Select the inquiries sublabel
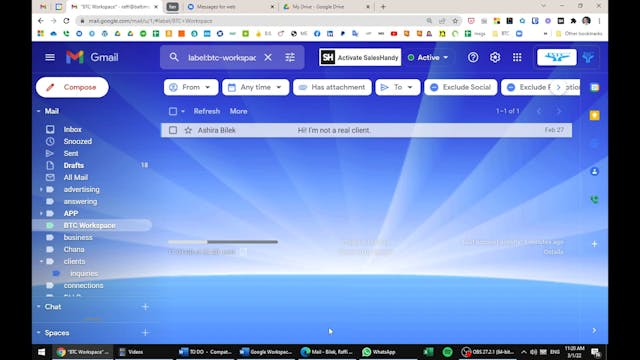640x360 pixels. (x=84, y=273)
